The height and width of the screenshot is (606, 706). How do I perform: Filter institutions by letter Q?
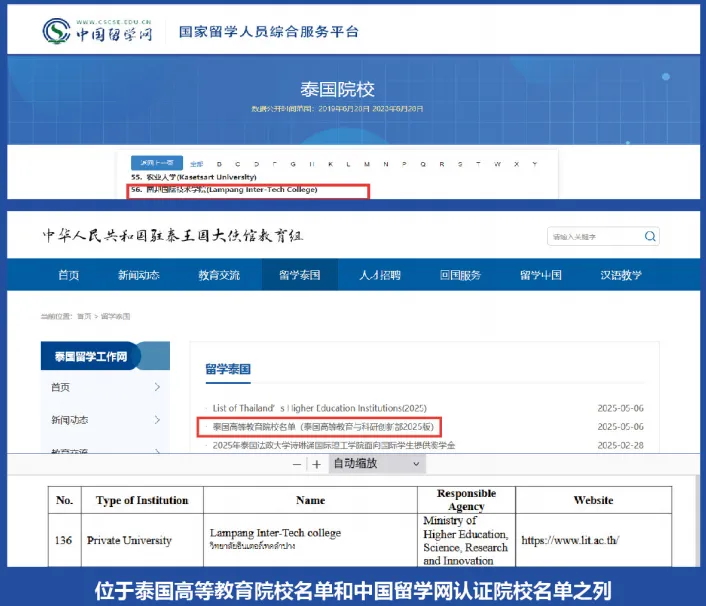(x=423, y=164)
